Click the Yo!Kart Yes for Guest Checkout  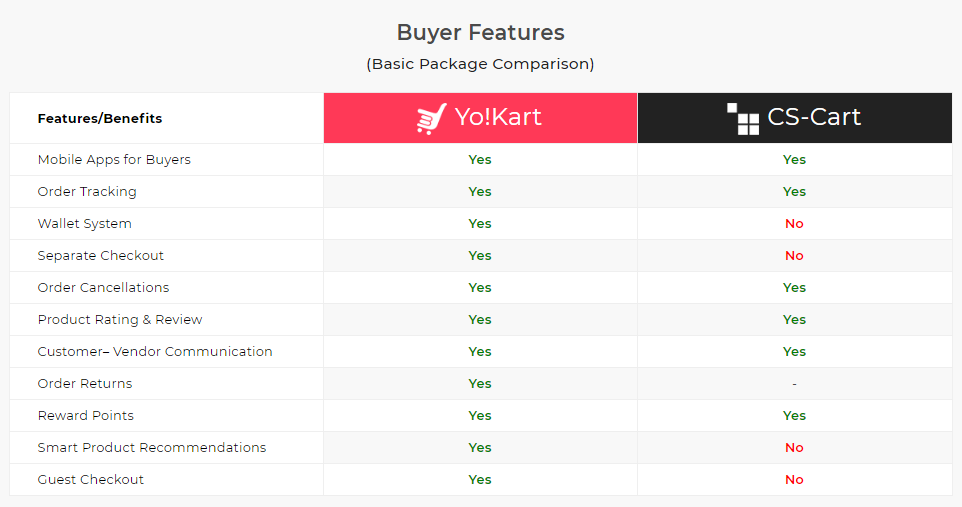480,479
